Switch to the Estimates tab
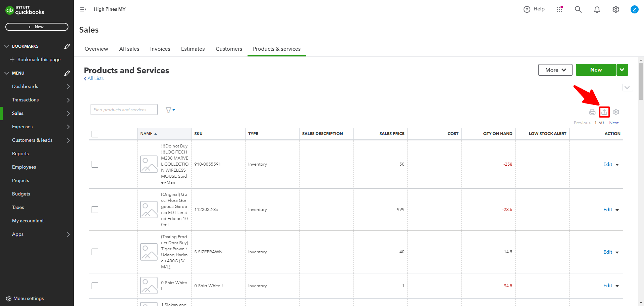 (x=193, y=49)
